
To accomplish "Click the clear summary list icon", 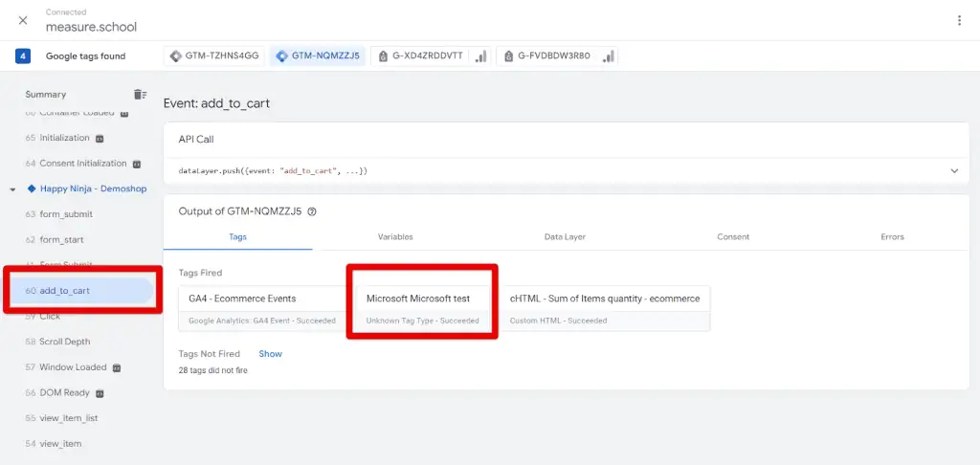I will click(140, 94).
